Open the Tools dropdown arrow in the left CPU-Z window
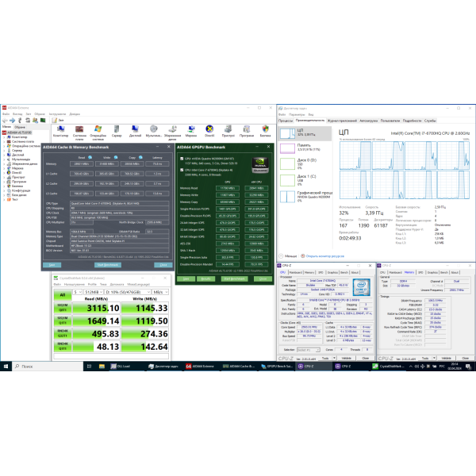This screenshot has height=476, width=476. click(334, 359)
